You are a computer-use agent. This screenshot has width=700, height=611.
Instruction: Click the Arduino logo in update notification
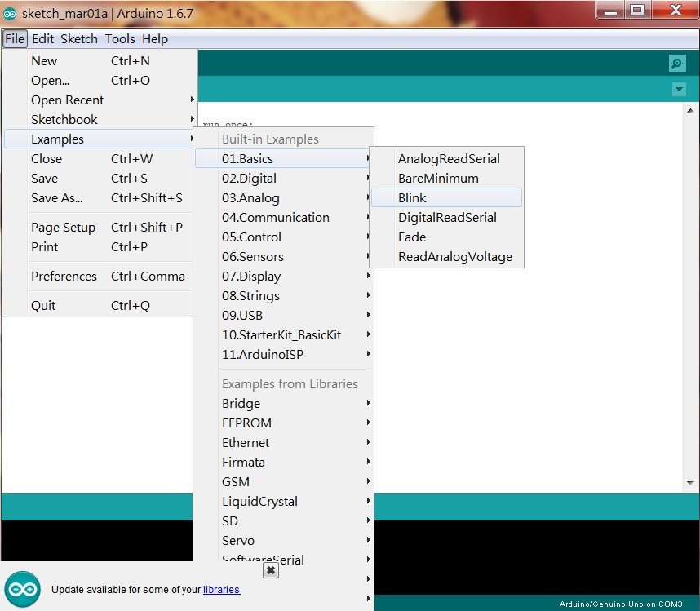coord(22,589)
